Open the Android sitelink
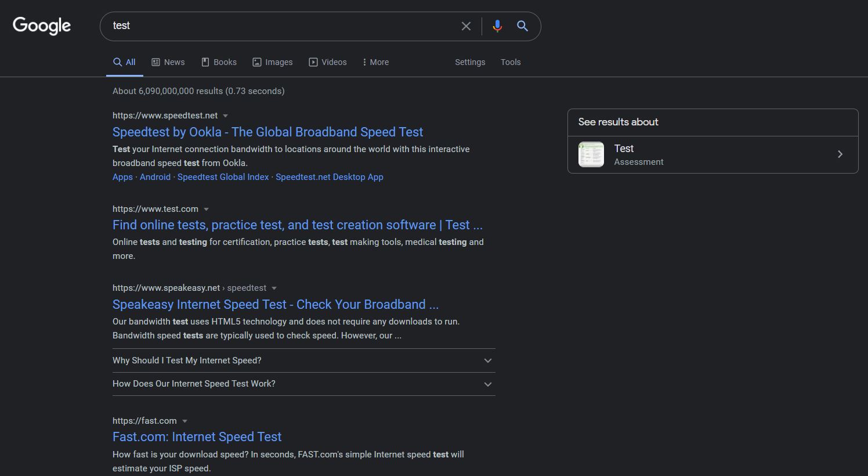Screen dimensions: 868x476 (x=155, y=177)
